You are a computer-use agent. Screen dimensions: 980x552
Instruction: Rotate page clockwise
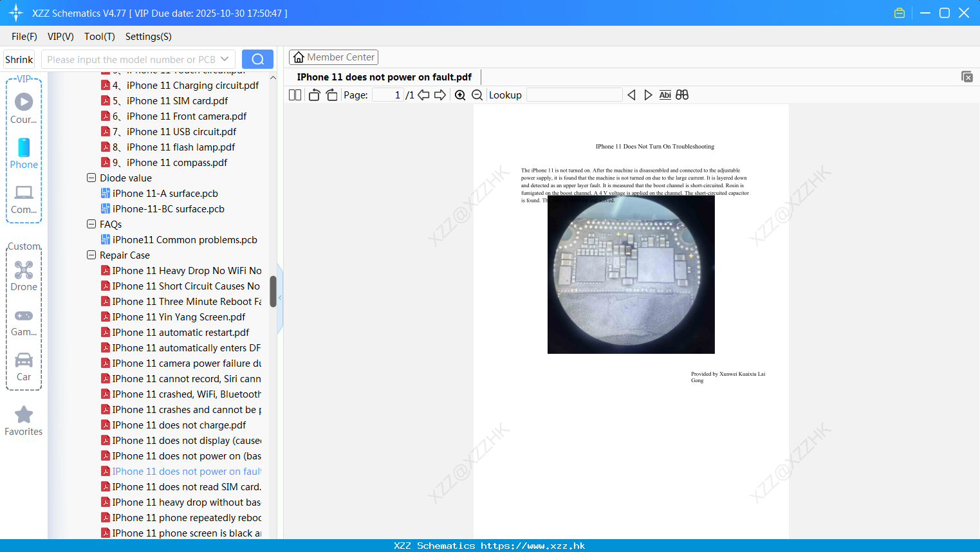pos(331,95)
